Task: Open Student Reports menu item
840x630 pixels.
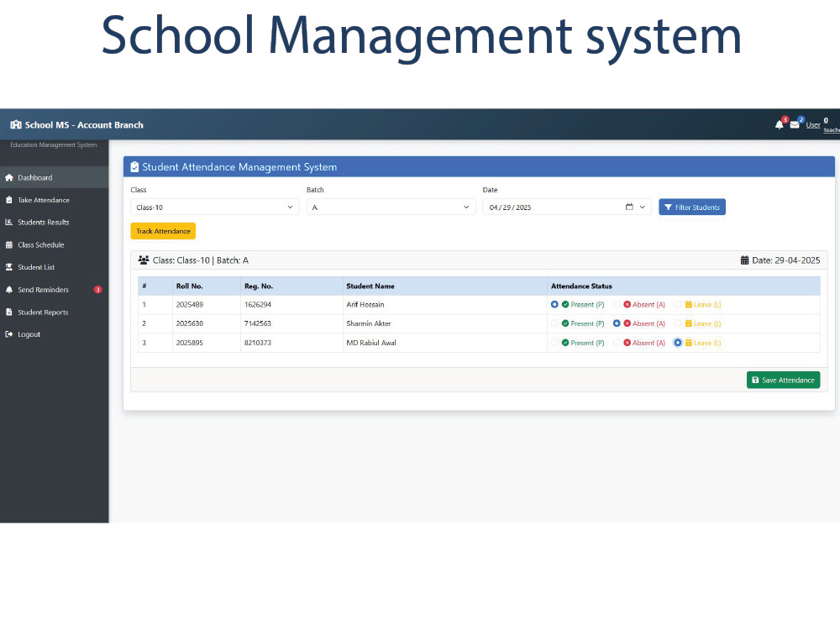Action: coord(54,312)
